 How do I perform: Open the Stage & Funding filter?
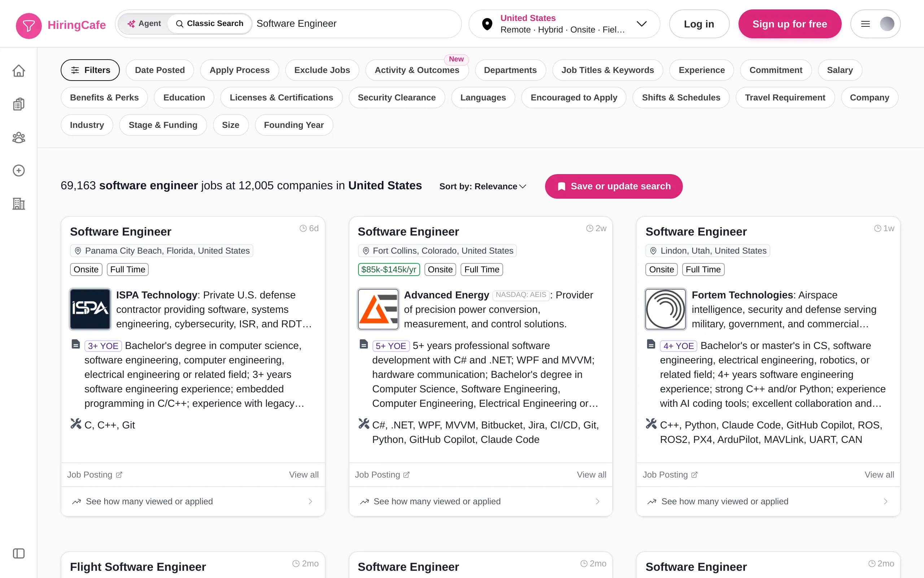coord(163,125)
